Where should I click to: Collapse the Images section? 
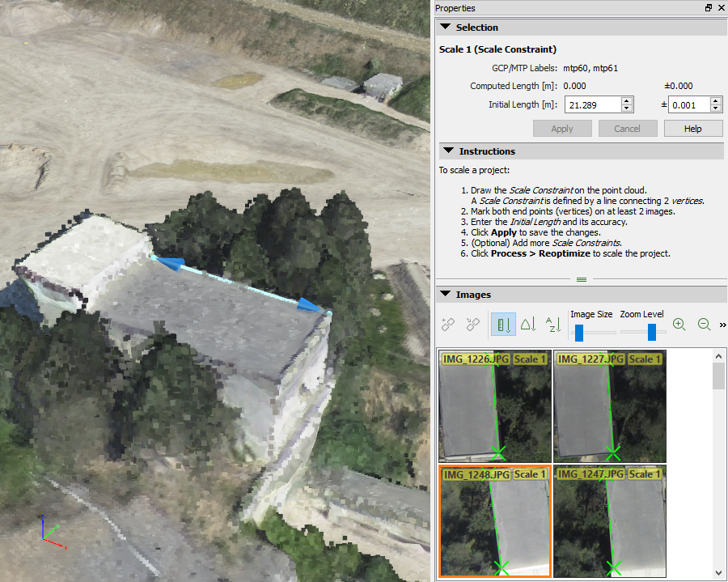(445, 295)
